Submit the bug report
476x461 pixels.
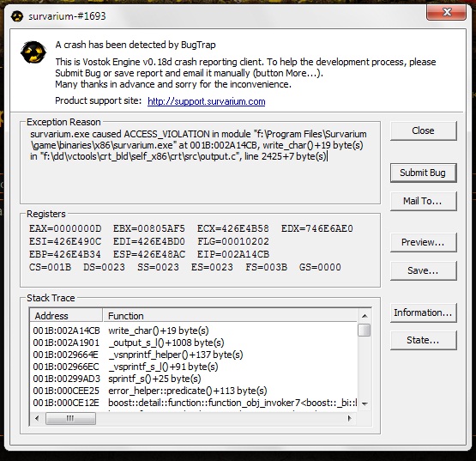423,173
